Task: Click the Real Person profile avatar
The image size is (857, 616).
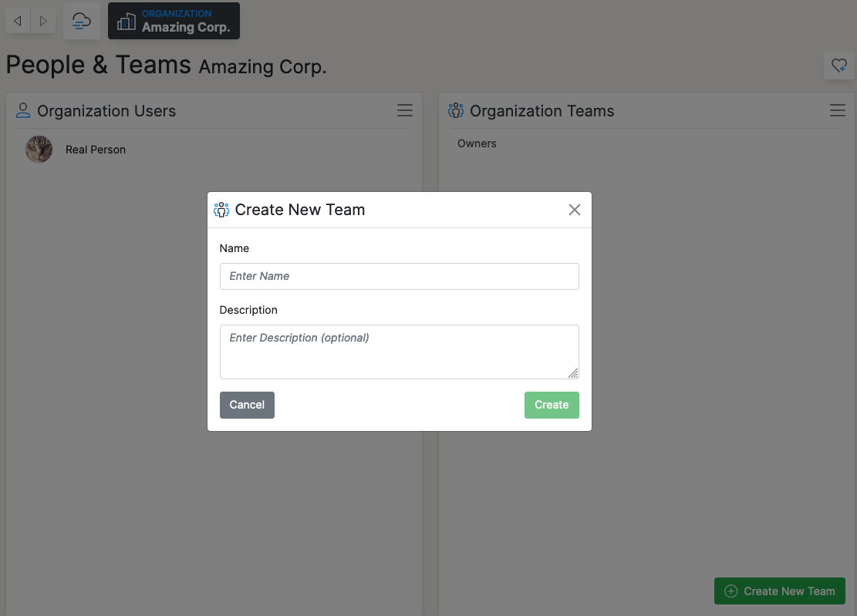Action: [39, 149]
